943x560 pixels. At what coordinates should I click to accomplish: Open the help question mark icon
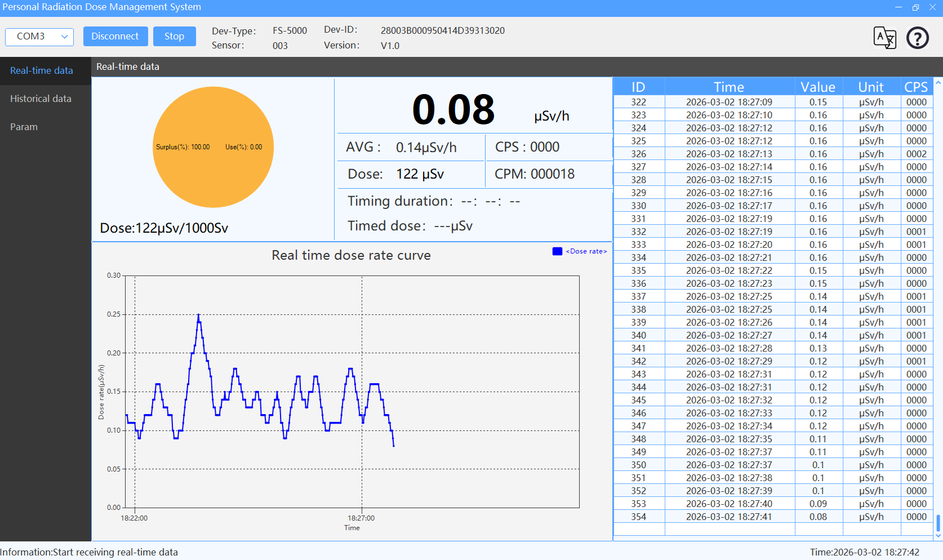917,38
